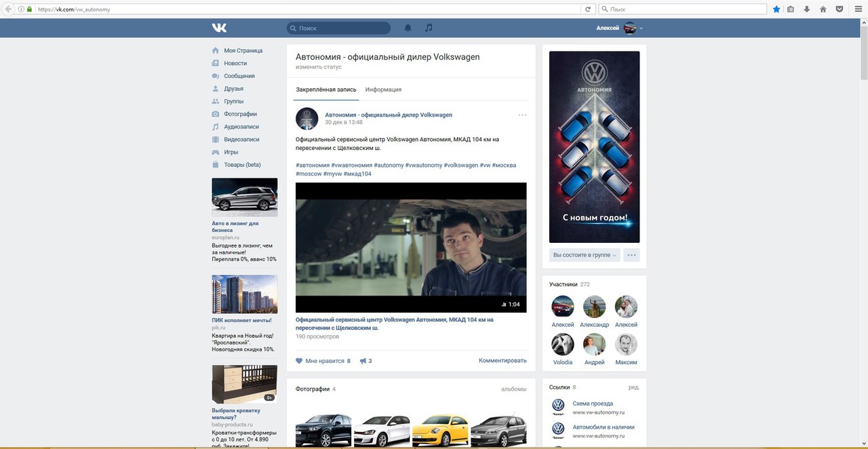The width and height of the screenshot is (868, 449).
Task: Go to Друзья in the sidebar
Action: click(233, 89)
